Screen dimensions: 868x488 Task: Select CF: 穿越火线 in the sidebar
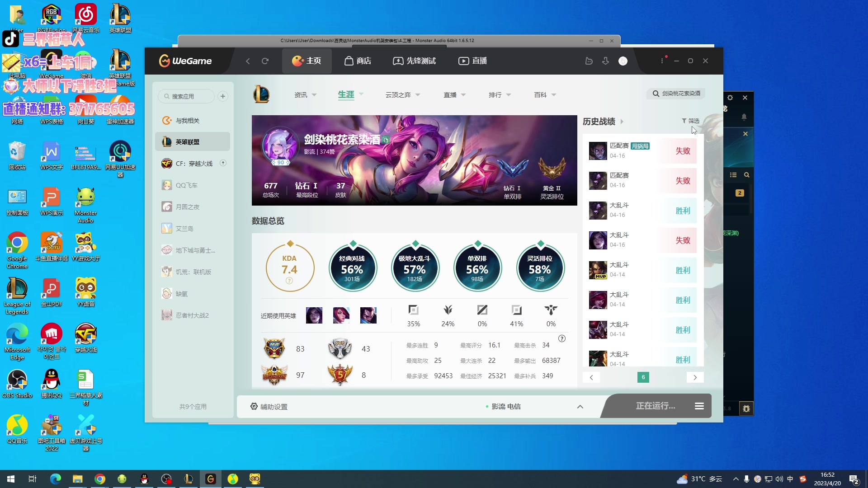pos(192,164)
